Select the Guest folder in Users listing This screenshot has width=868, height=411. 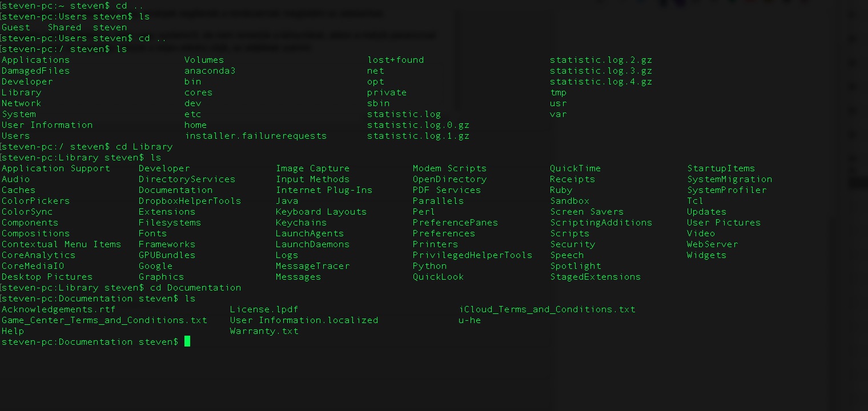point(15,27)
